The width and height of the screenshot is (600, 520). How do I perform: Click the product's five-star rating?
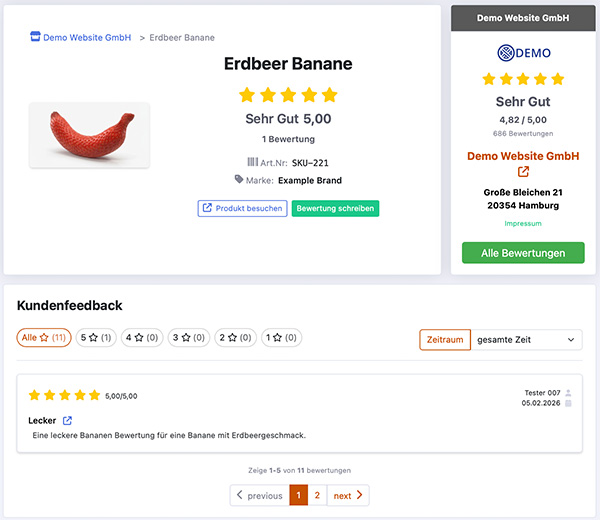(288, 96)
